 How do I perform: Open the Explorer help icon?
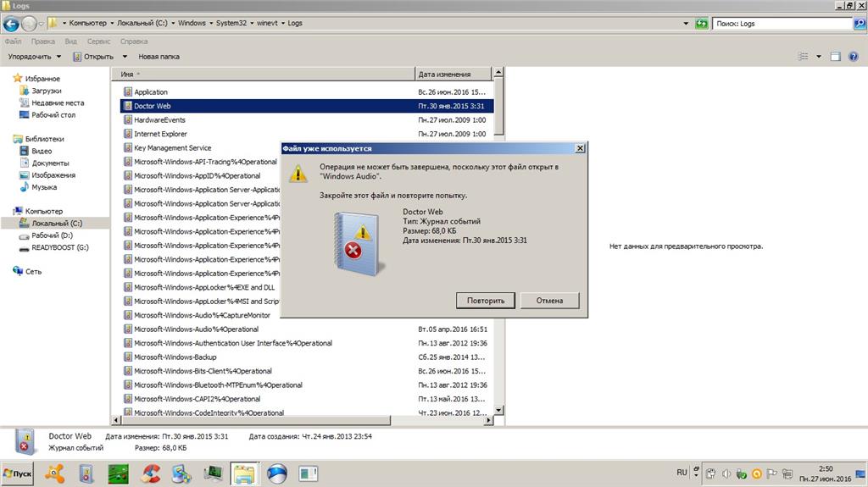853,57
